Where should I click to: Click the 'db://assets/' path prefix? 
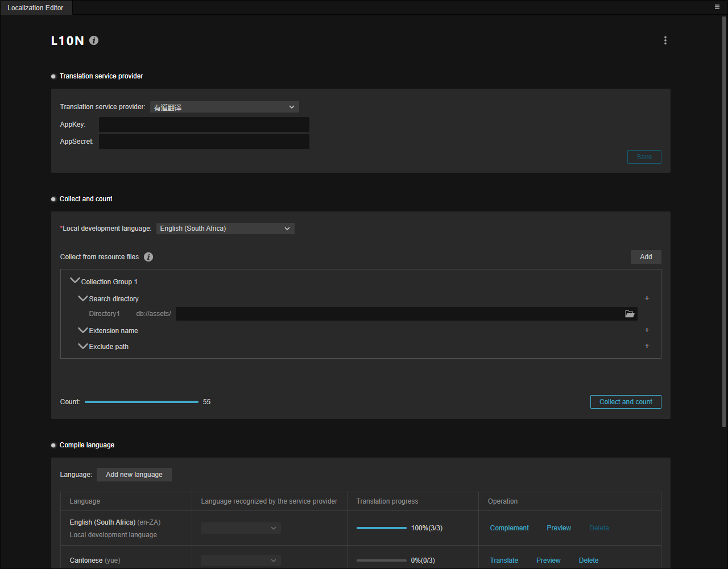[154, 314]
